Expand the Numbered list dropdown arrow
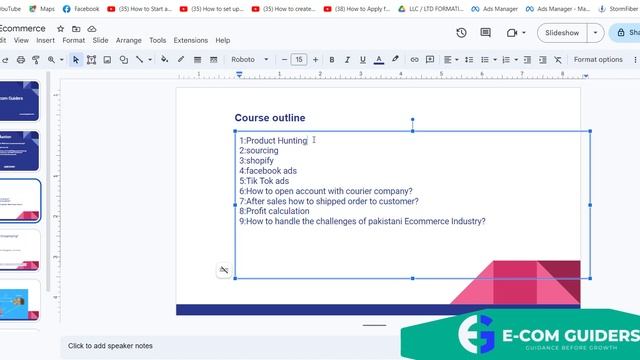640x360 pixels. [x=516, y=60]
